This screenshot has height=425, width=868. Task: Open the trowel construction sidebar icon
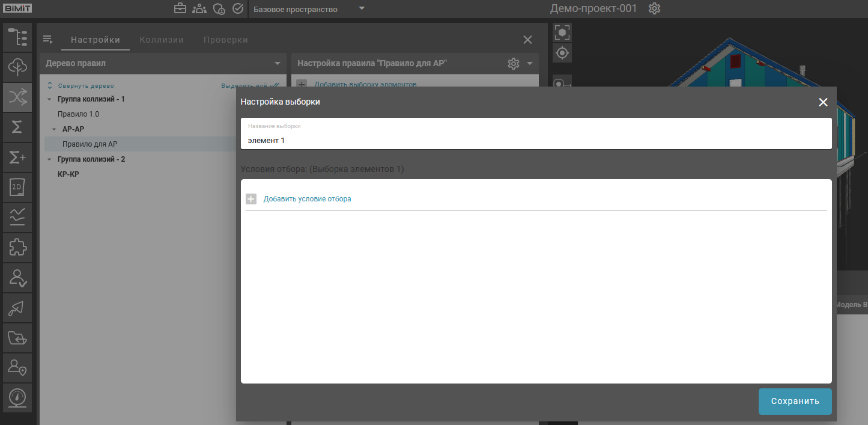coord(17,308)
